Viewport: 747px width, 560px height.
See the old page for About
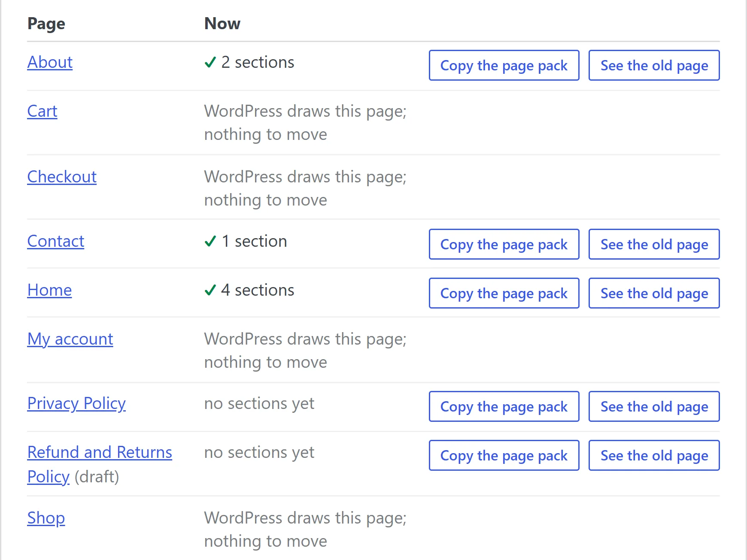[654, 65]
